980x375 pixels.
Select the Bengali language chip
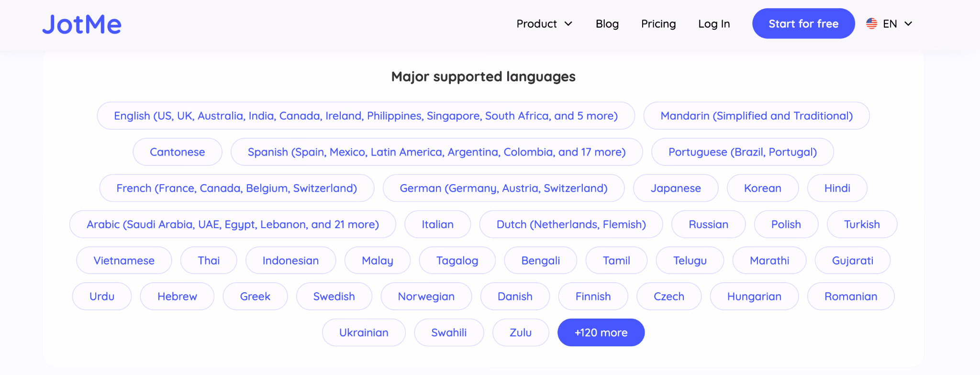(x=541, y=260)
